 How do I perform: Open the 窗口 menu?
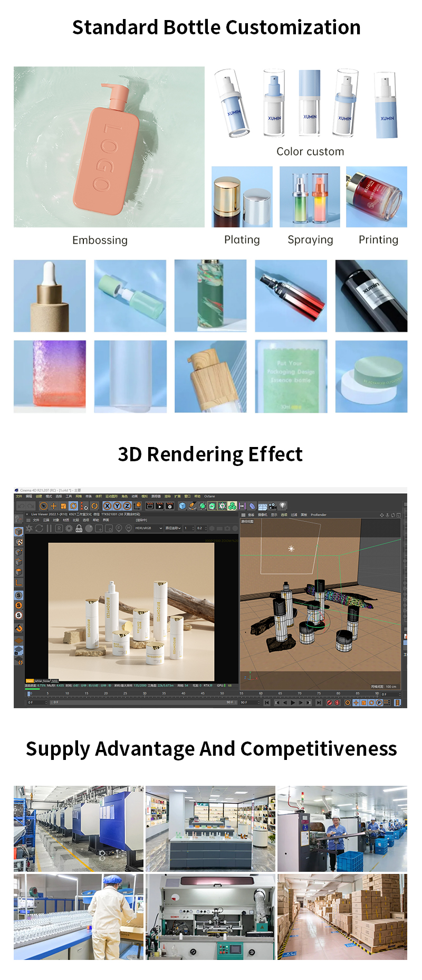click(x=187, y=496)
